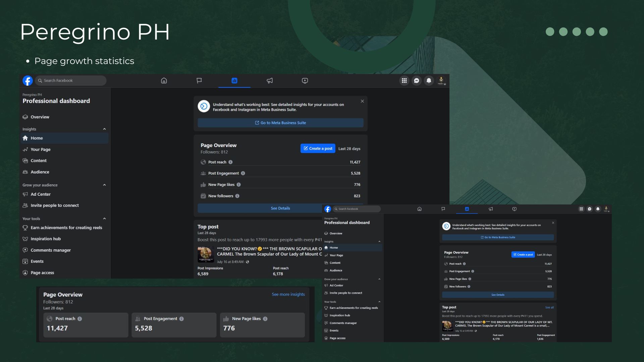
Task: Click Create a post in small screenshot
Action: click(523, 255)
